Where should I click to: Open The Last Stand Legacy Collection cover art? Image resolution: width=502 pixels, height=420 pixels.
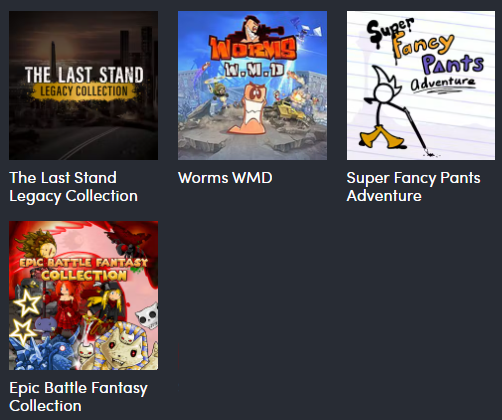tap(83, 85)
